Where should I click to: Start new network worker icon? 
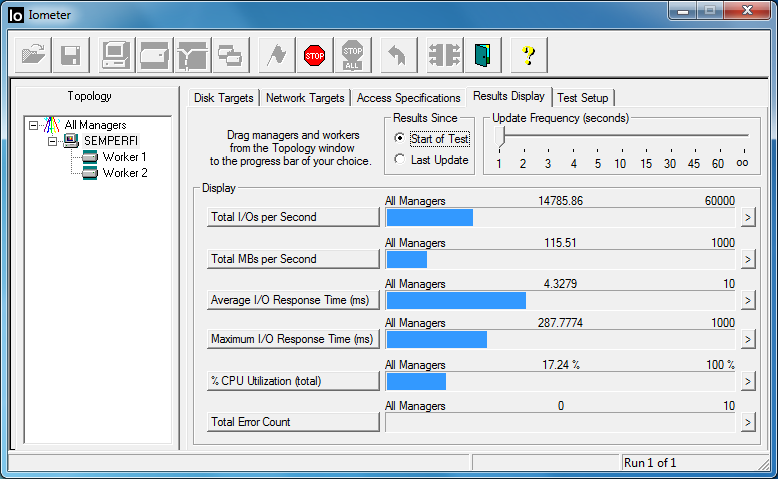point(192,55)
